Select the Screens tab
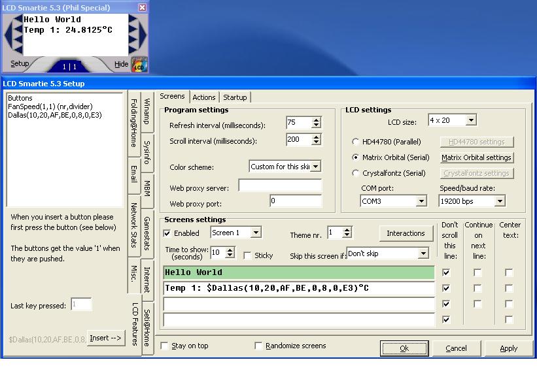The height and width of the screenshot is (392, 537). pos(172,97)
